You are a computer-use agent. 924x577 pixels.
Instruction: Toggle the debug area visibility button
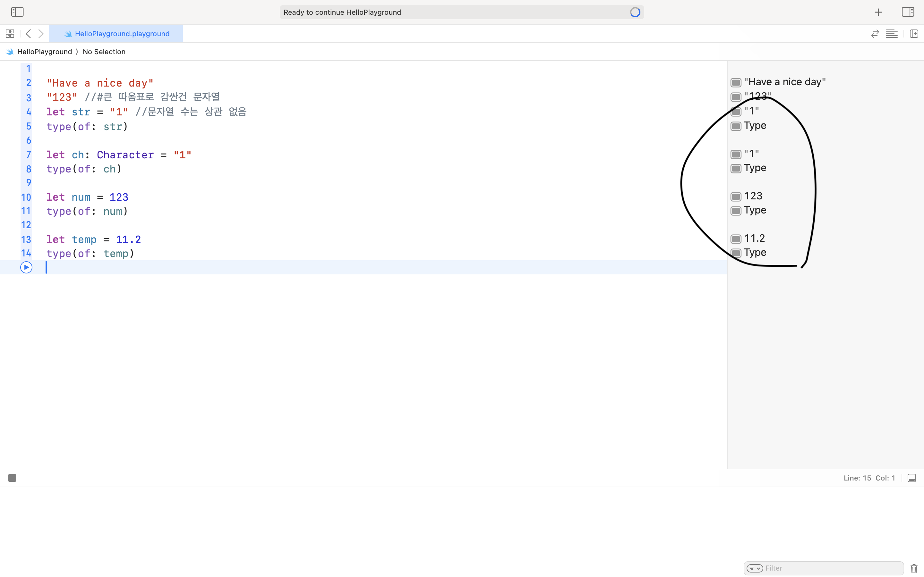click(911, 478)
